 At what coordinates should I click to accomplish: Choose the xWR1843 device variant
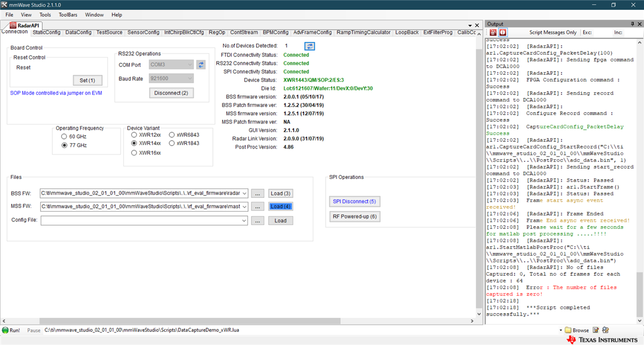172,143
